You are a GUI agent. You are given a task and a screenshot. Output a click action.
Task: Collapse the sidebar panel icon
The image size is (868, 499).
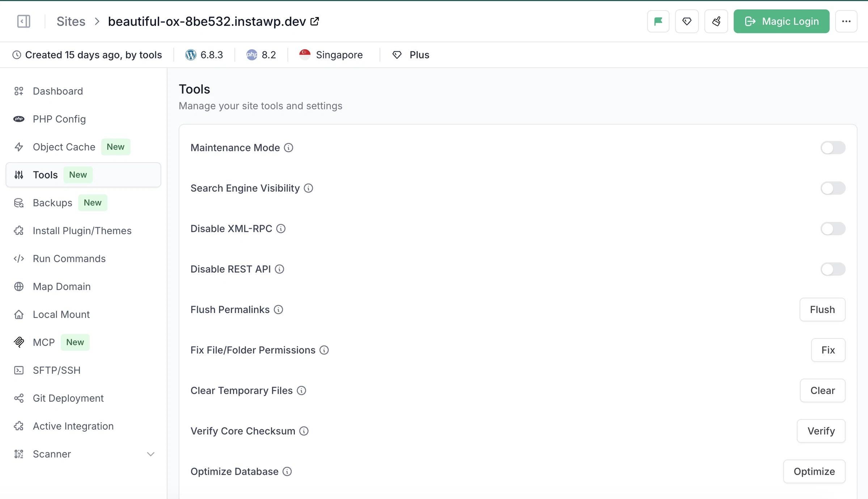[24, 21]
